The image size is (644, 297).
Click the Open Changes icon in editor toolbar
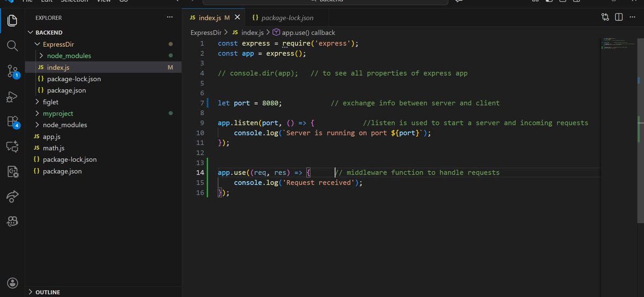(x=605, y=17)
